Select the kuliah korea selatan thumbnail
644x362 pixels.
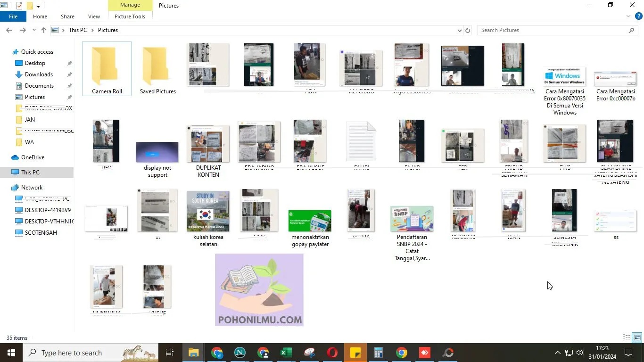click(x=208, y=218)
